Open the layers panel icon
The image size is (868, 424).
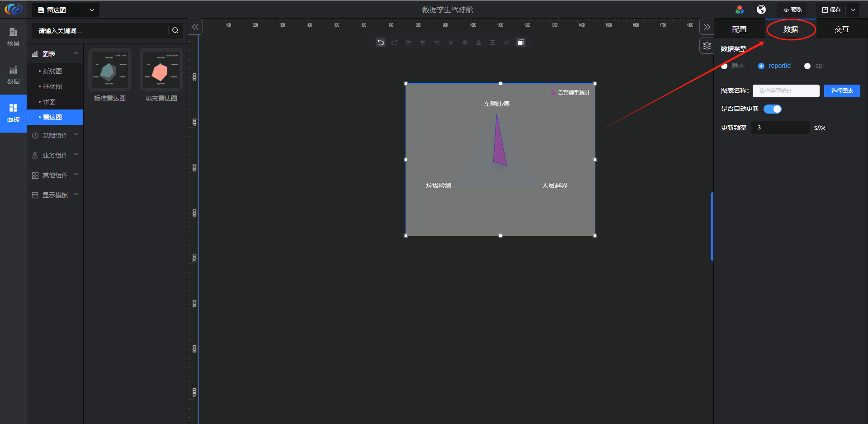[x=707, y=46]
